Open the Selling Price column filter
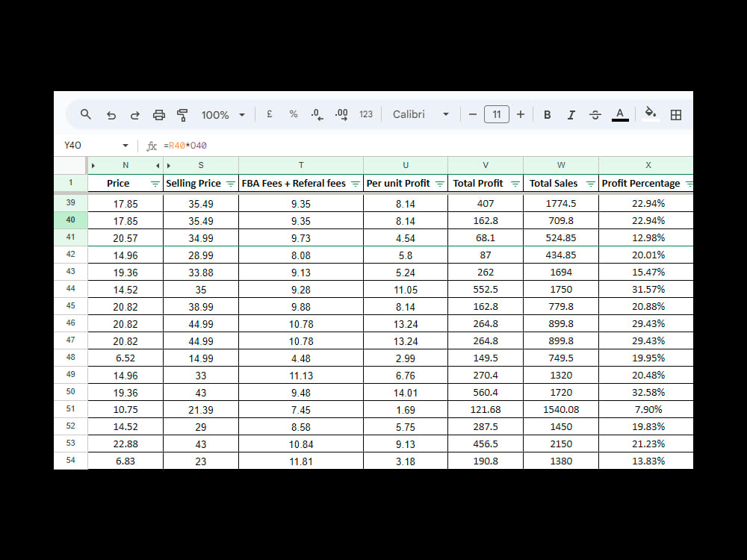Viewport: 747px width, 560px height. 231,184
